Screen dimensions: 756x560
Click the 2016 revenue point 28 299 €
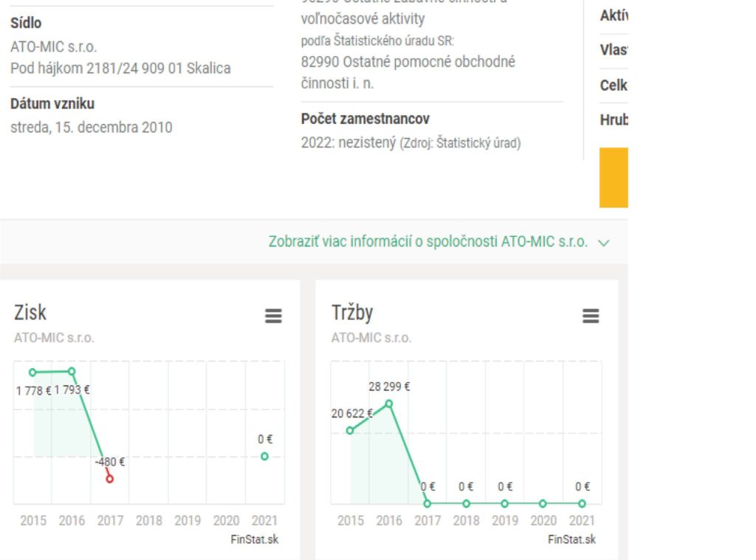[x=388, y=404]
